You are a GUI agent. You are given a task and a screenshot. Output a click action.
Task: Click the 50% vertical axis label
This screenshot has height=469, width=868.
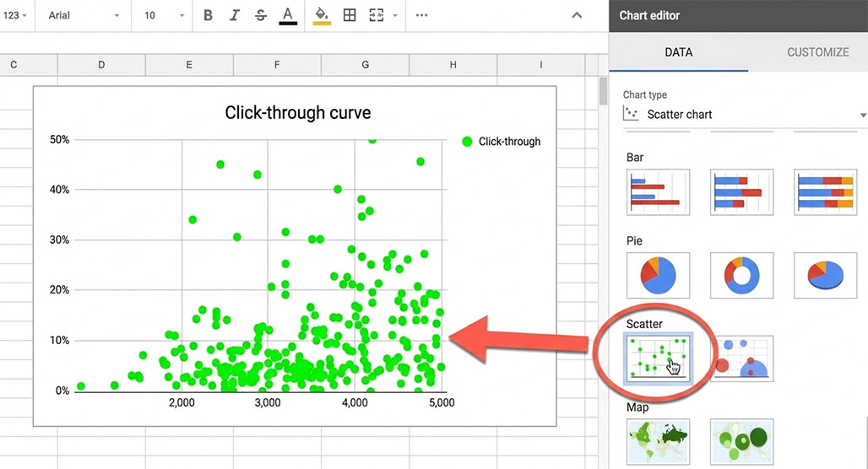click(60, 139)
